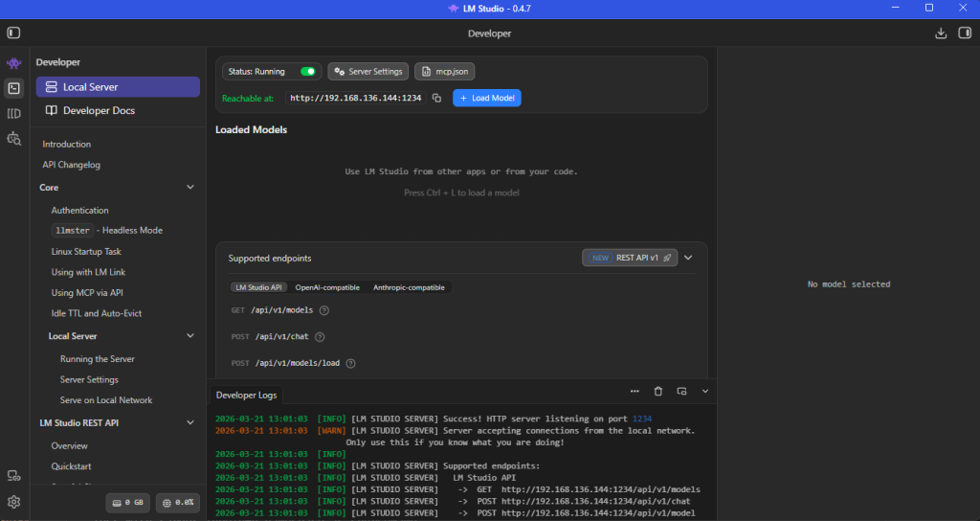
Task: Open the My Models sidebar icon
Action: 13,114
